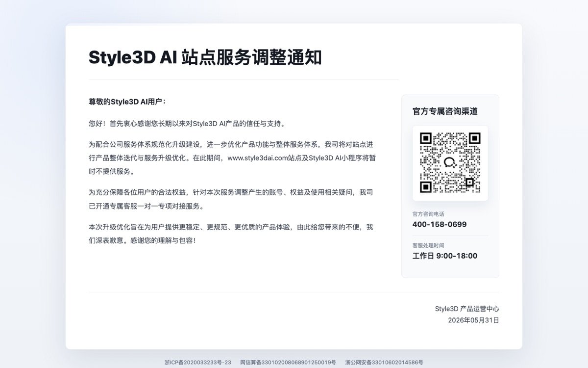
Task: Open the 浙ICP备2020033233号-23 footer link
Action: [x=198, y=363]
